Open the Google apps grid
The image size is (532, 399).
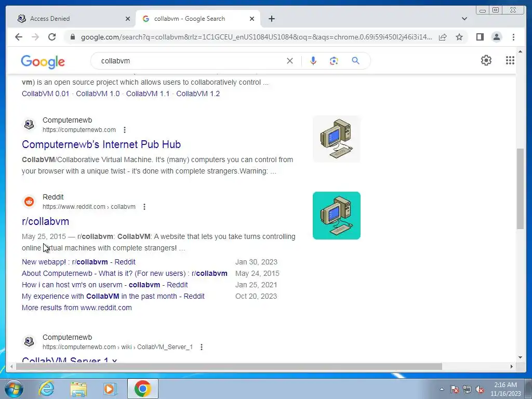pos(510,60)
